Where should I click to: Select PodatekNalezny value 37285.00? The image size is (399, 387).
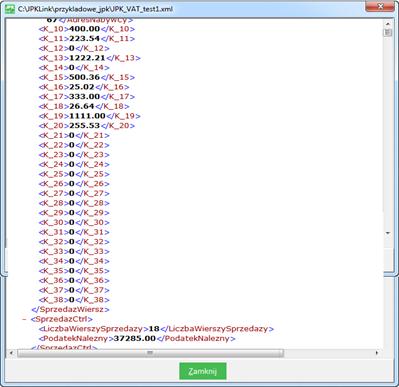pos(135,338)
